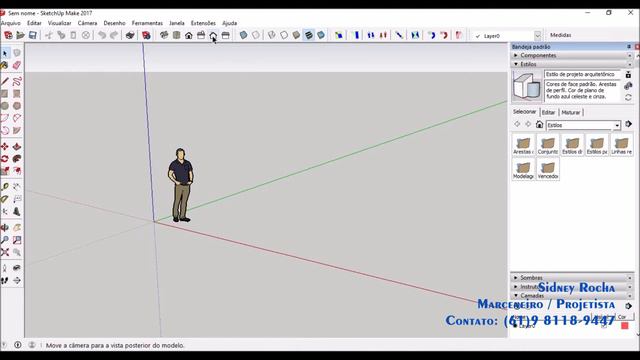Viewport: 640px width, 360px height.
Task: Select the Rotate tool
Action: (x=5, y=159)
